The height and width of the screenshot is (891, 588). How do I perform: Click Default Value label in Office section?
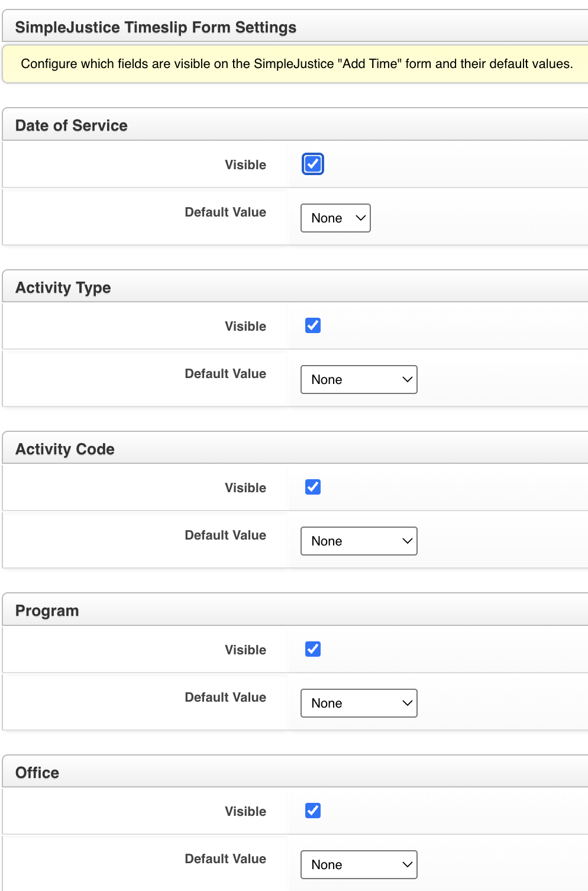coord(225,858)
